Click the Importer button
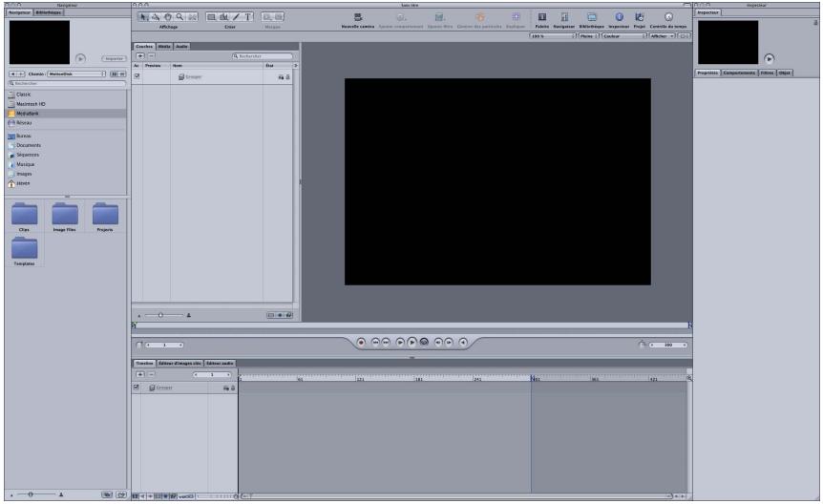The width and height of the screenshot is (823, 504). (114, 59)
